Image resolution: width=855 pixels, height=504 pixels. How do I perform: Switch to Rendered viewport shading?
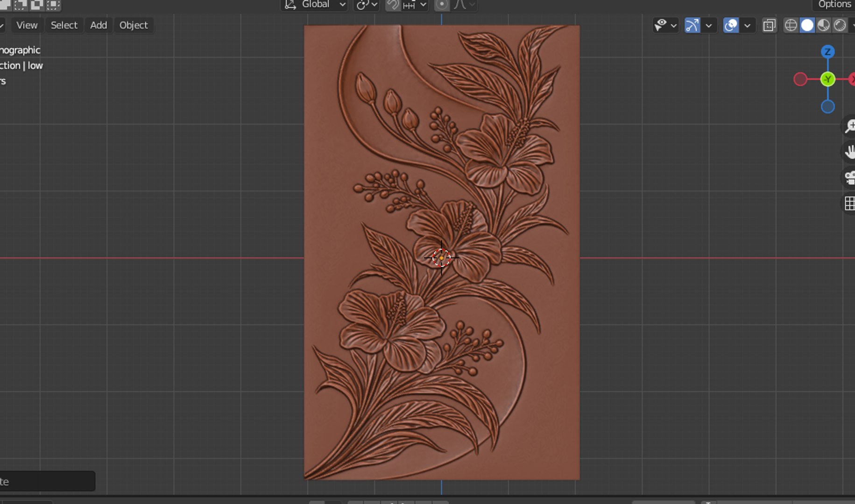840,25
